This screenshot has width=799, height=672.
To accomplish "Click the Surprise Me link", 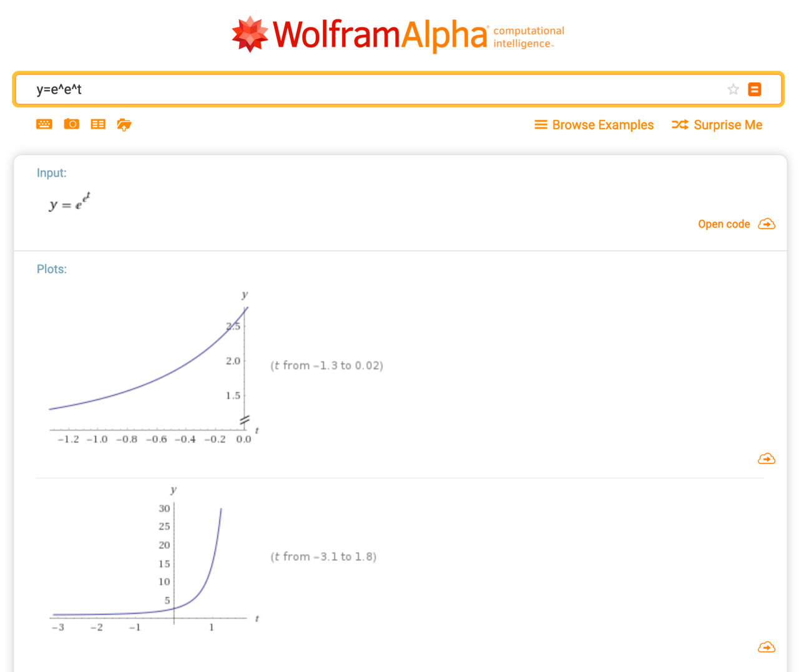I will (x=717, y=125).
